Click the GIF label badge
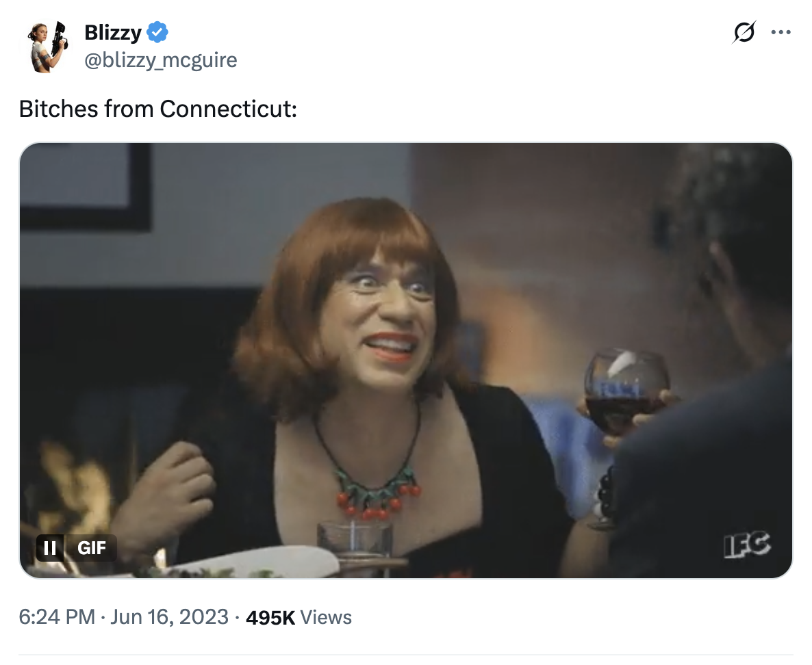Viewport: 812px width, 665px height. click(91, 548)
